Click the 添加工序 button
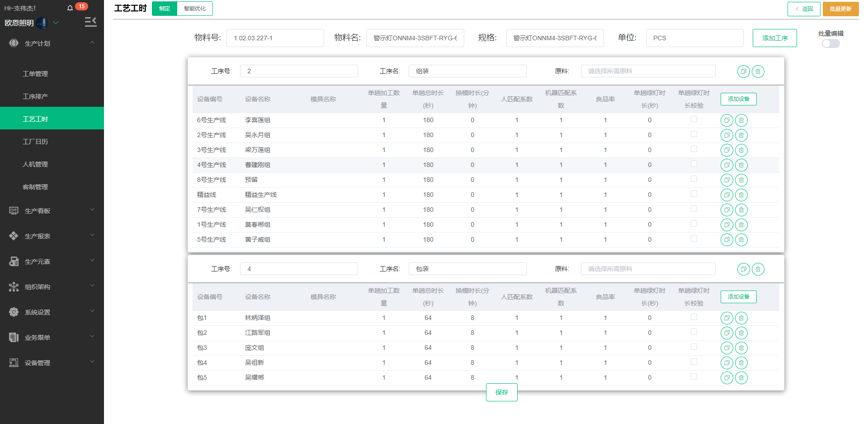 (774, 38)
